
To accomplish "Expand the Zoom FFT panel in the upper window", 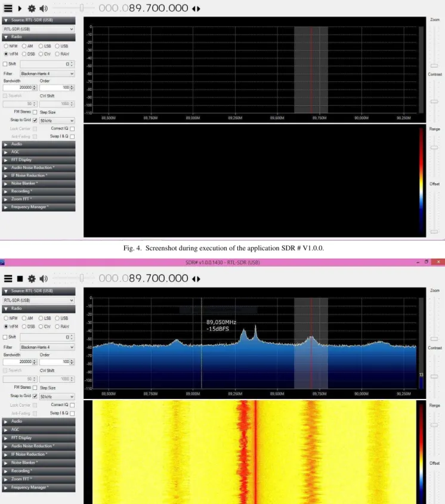I will [39, 199].
